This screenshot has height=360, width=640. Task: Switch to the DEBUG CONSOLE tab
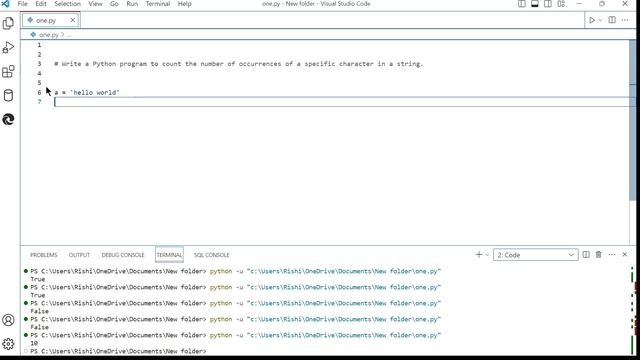coord(123,255)
